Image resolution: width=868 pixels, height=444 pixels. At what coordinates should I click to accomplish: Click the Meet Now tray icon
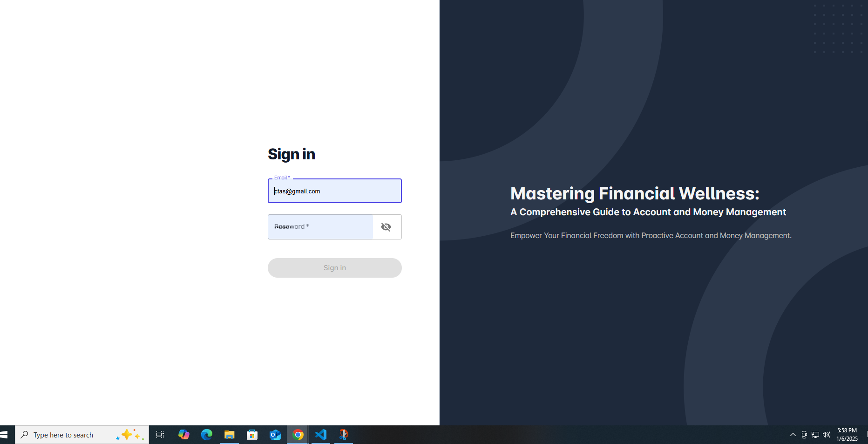(804, 435)
